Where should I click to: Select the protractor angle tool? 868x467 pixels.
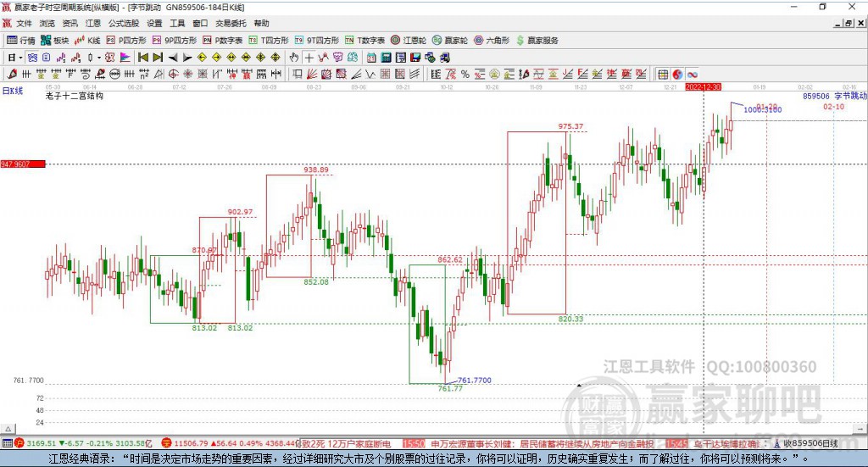click(159, 74)
